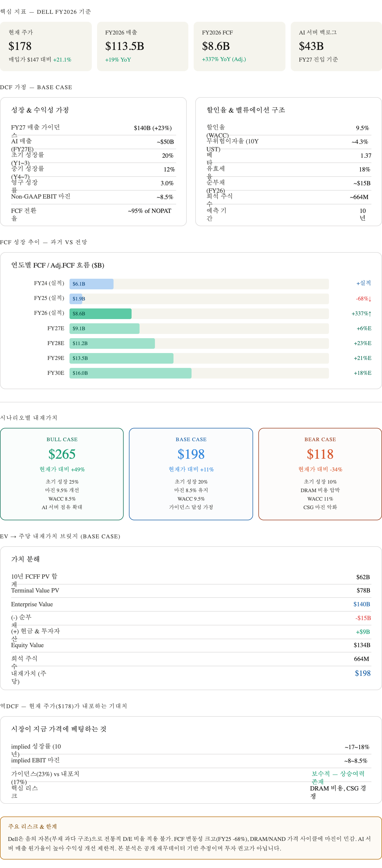Click the +$9B cash and investments value
382x868 pixels.
coord(363,632)
